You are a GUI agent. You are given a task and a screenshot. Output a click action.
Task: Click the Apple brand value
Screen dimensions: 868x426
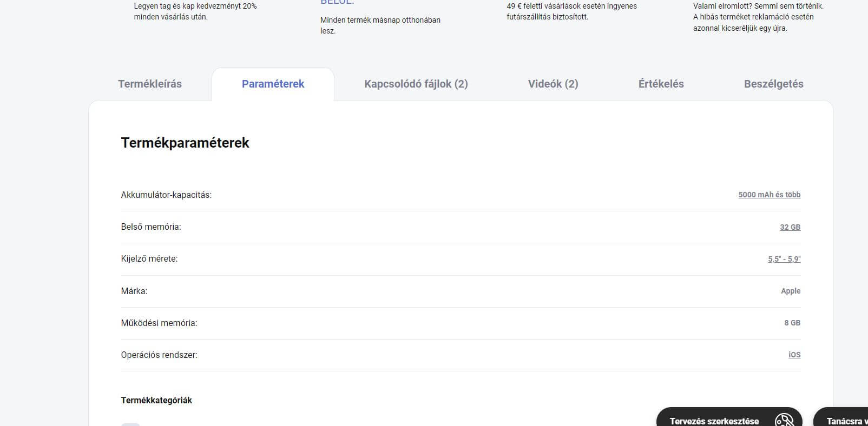point(790,291)
